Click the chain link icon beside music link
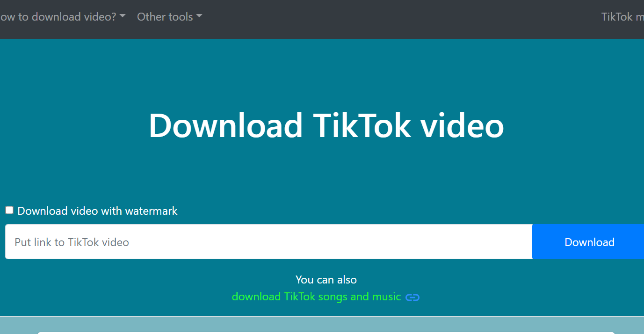This screenshot has height=334, width=644. (x=412, y=297)
